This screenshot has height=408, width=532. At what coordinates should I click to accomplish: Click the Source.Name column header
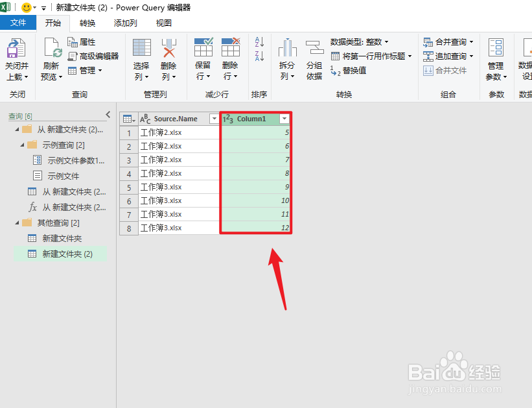click(x=176, y=119)
